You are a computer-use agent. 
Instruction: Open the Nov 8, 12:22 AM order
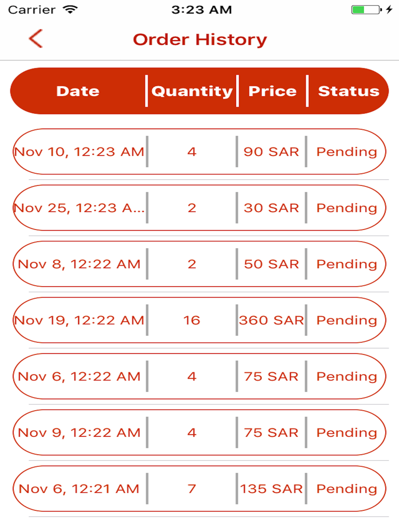pyautogui.click(x=199, y=264)
